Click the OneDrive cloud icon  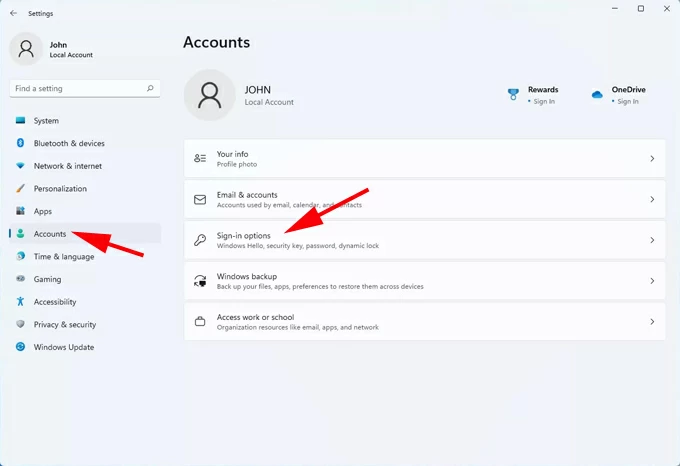597,95
